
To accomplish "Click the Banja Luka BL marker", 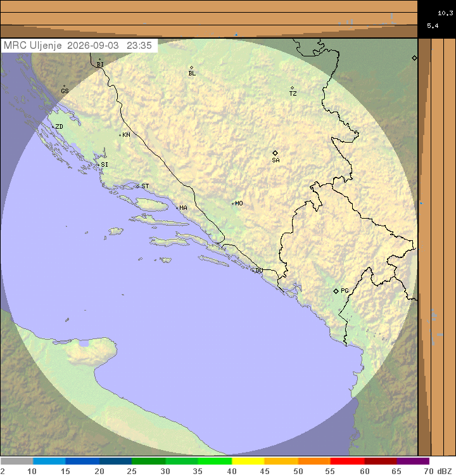I will [191, 67].
